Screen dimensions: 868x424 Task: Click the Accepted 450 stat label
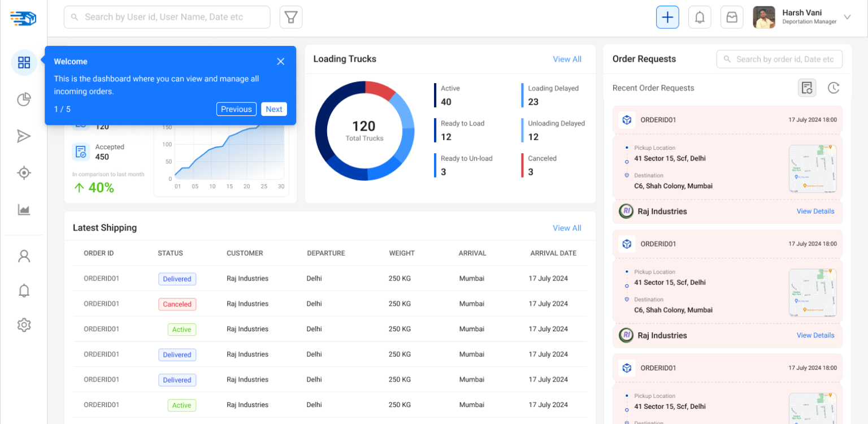[x=110, y=152]
